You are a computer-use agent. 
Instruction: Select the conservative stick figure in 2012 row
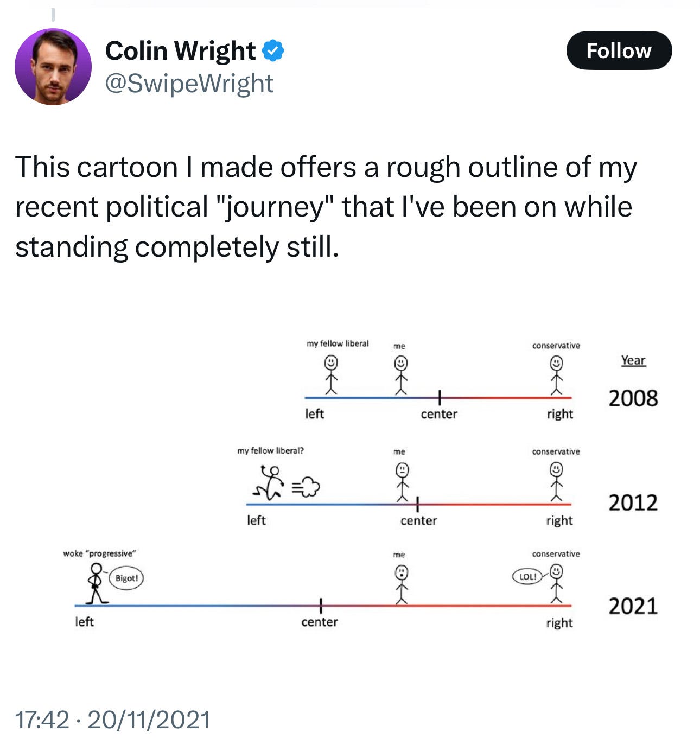(x=556, y=481)
